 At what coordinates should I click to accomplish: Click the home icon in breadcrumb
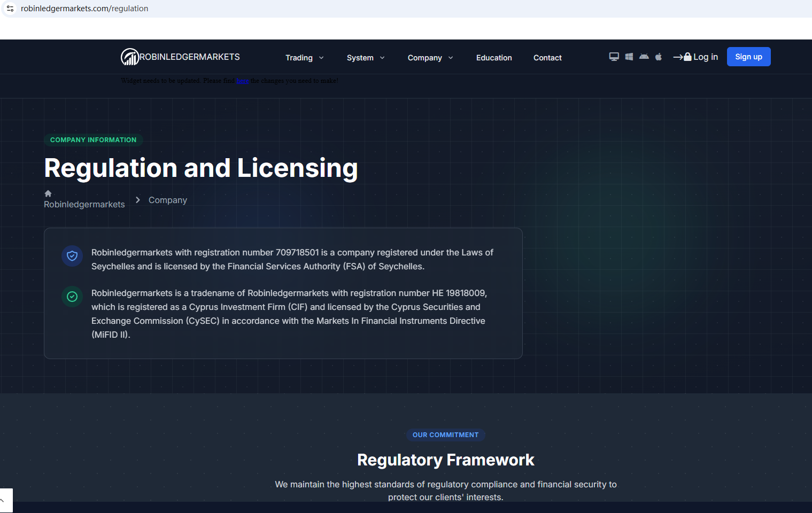[x=48, y=193]
